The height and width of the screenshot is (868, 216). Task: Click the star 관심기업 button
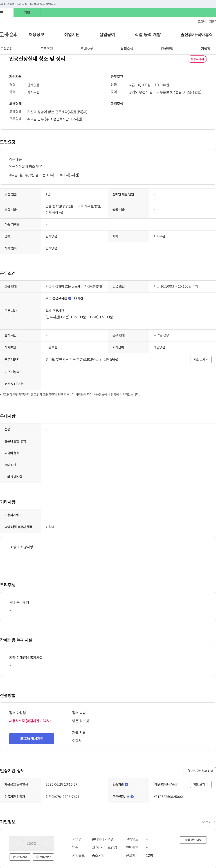[x=20, y=857]
